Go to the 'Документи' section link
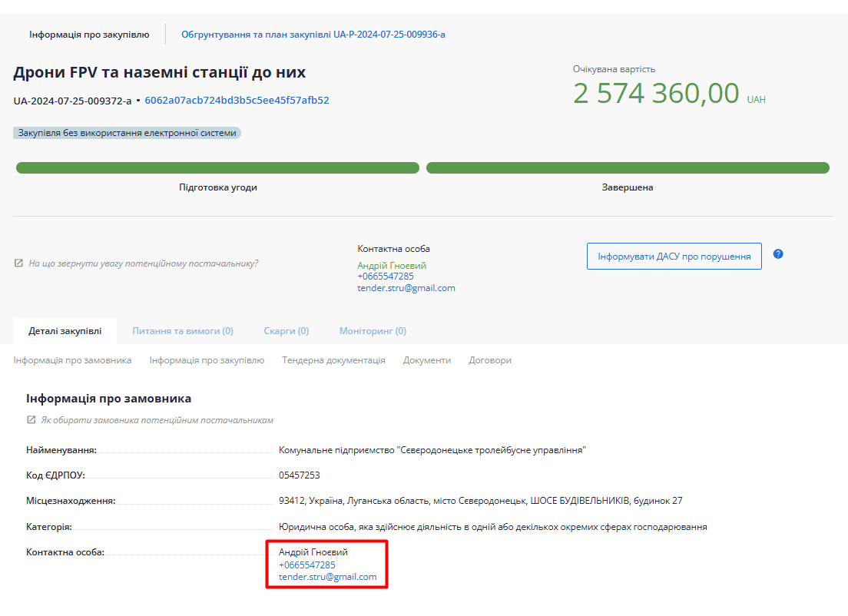Image resolution: width=848 pixels, height=616 pixels. coord(426,360)
